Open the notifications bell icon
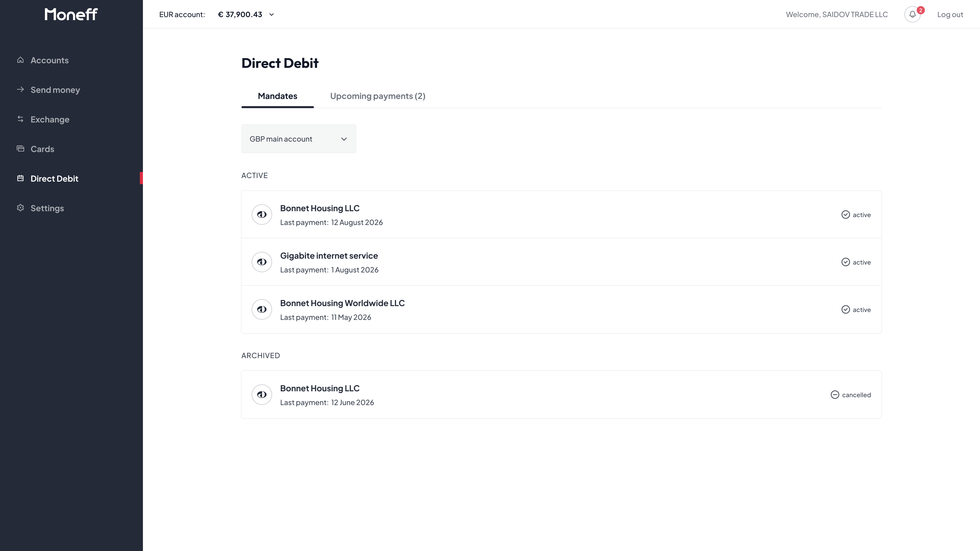 [912, 15]
